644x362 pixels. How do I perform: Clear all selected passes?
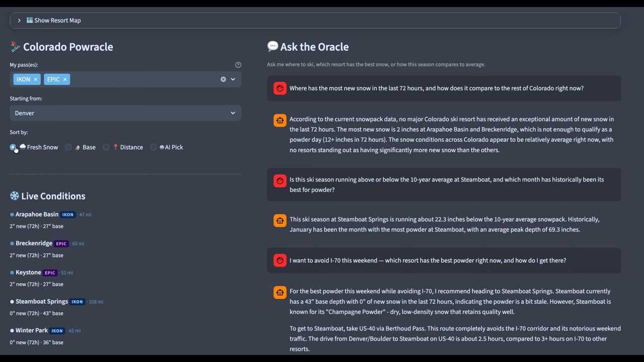(223, 79)
